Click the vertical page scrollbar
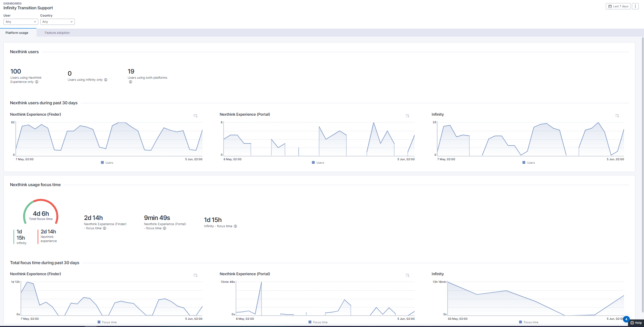This screenshot has height=327, width=644. coord(642,174)
